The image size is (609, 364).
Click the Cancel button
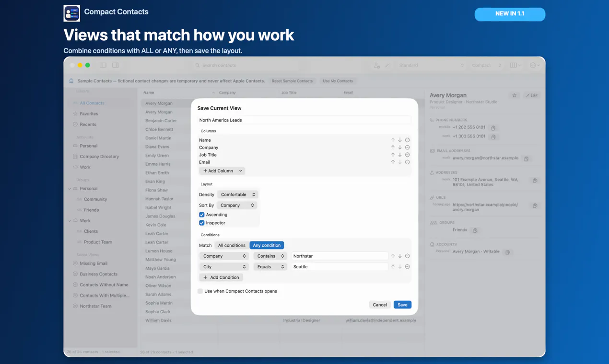[380, 305]
